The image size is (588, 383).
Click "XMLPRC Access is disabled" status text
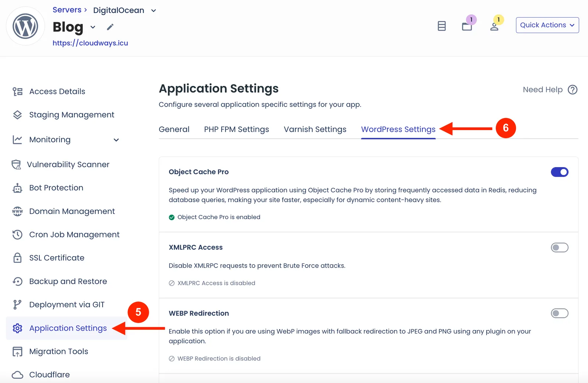click(x=216, y=283)
